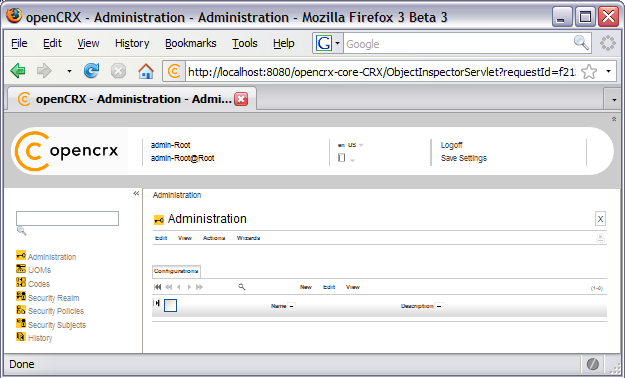This screenshot has height=378, width=625.
Task: Click the UOMs icon in sidebar
Action: (21, 268)
